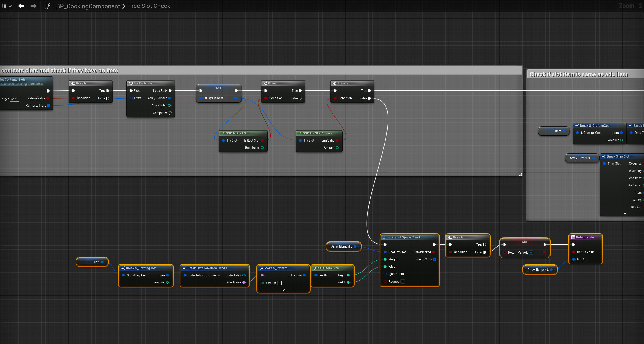Toggle the Rotated checkbox on Root Space Check
Viewport: 644px width, 344px height.
(x=402, y=282)
